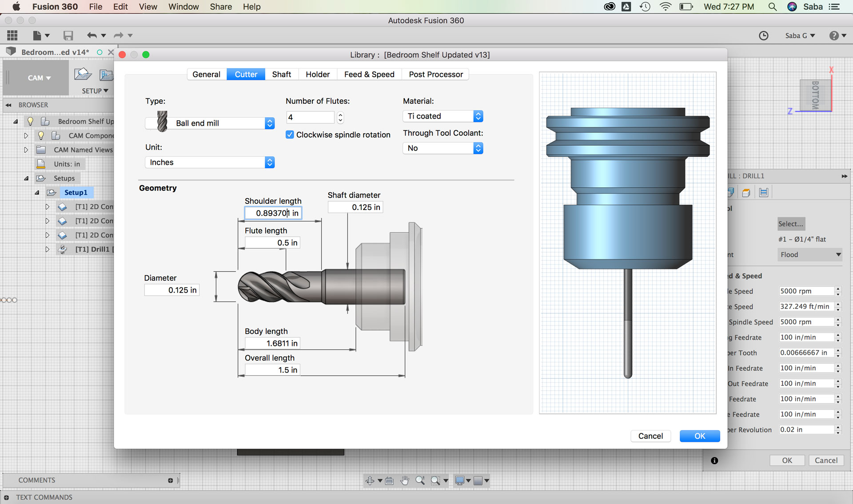Click the Display settings monitor icon

click(x=460, y=480)
